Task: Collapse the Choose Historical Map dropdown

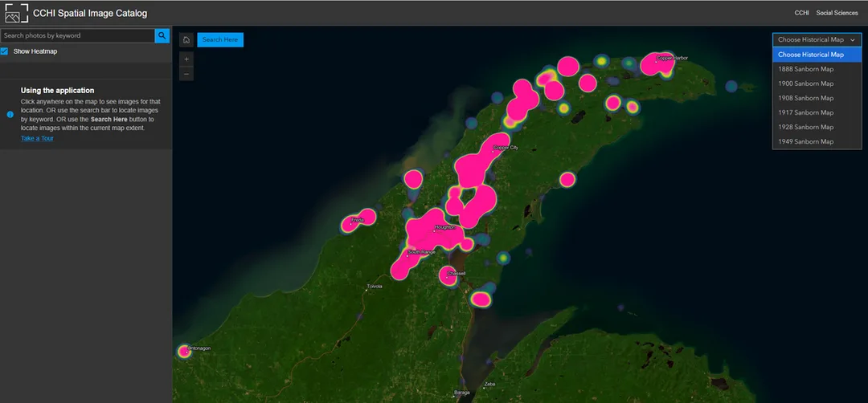Action: (817, 40)
